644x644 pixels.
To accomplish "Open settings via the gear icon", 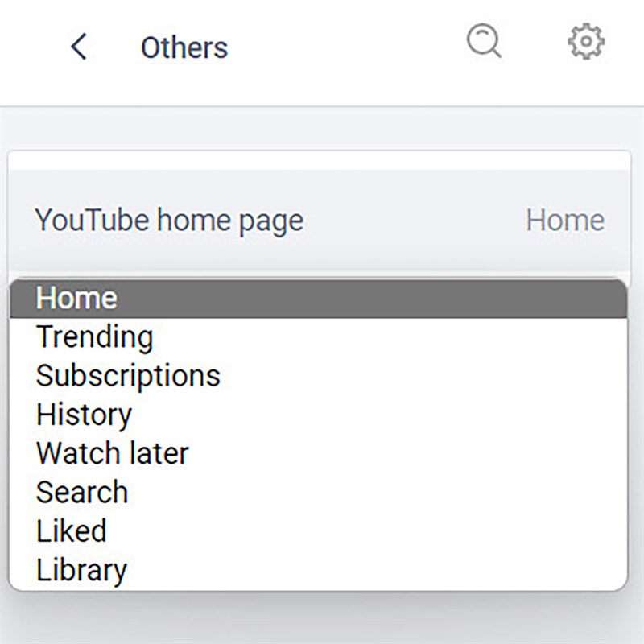I will coord(586,40).
